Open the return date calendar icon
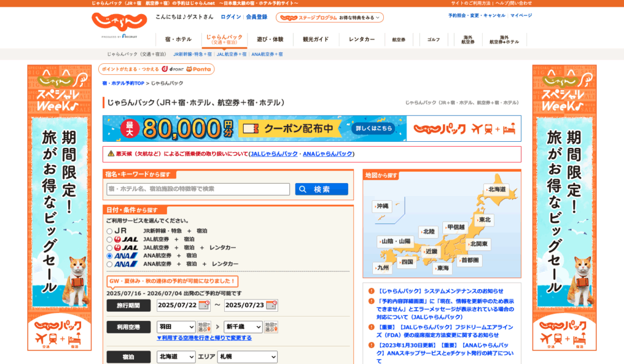 pos(271,305)
